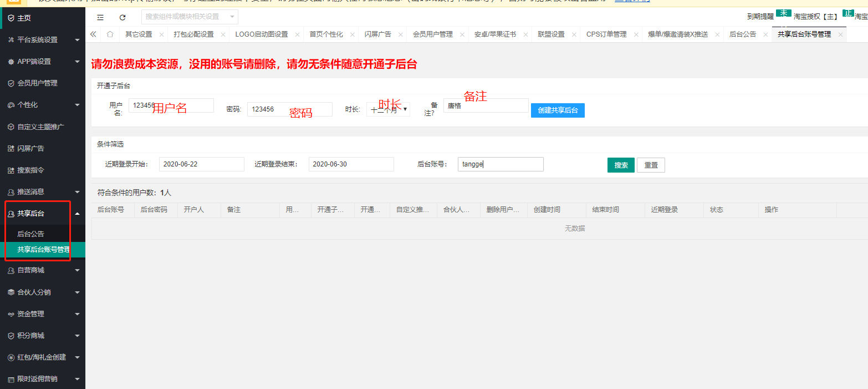868x389 pixels.
Task: Collapse 共享后台 sidebar menu arrow
Action: coord(77,214)
